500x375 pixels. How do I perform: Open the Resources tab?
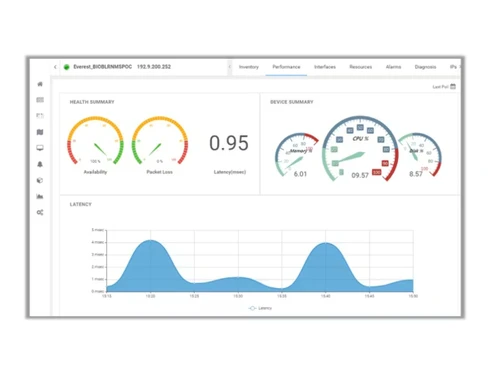361,67
